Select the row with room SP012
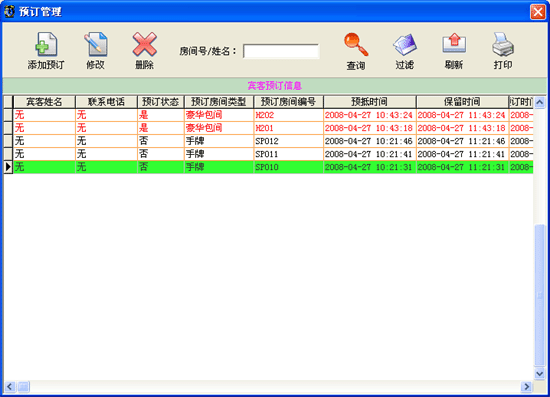The width and height of the screenshot is (550, 397). pos(269,141)
